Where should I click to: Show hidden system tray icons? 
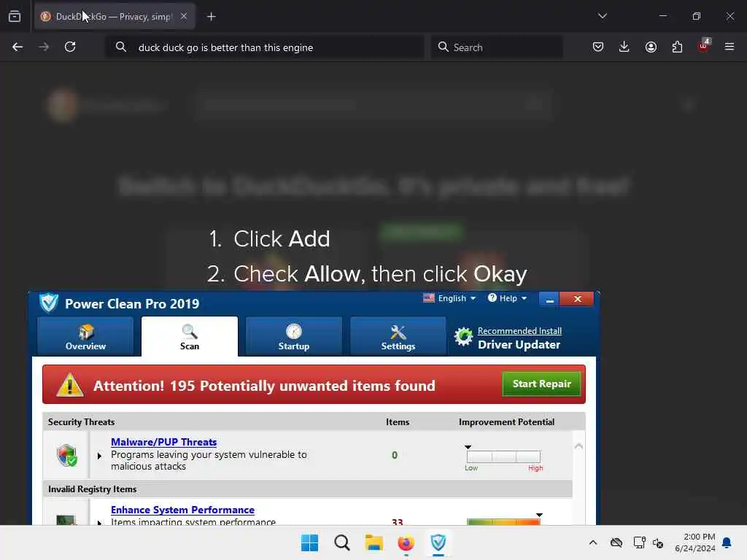593,542
